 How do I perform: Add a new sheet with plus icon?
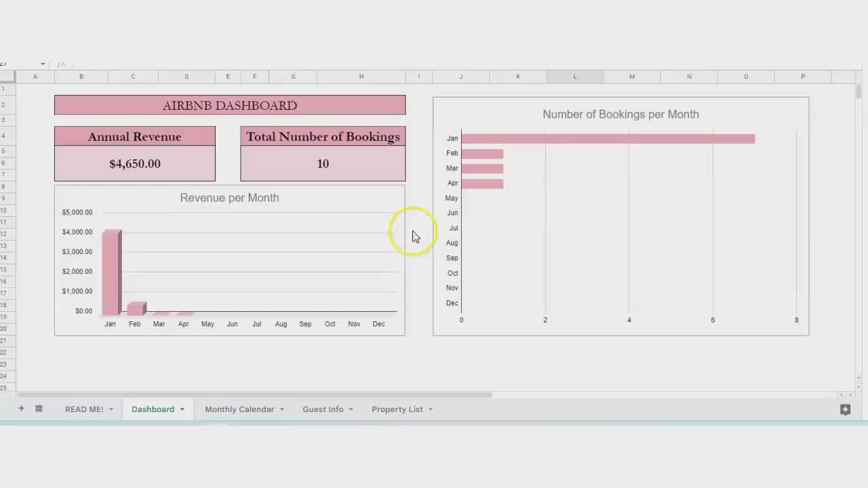(21, 409)
